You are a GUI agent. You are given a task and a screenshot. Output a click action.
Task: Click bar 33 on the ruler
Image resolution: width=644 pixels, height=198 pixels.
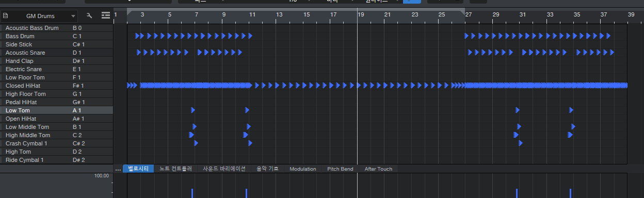coord(550,15)
